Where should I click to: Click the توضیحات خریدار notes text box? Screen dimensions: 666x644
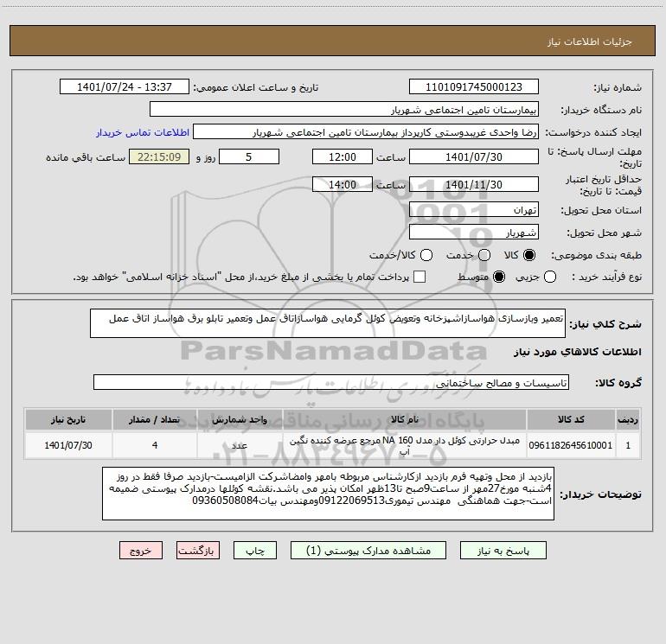pos(328,494)
